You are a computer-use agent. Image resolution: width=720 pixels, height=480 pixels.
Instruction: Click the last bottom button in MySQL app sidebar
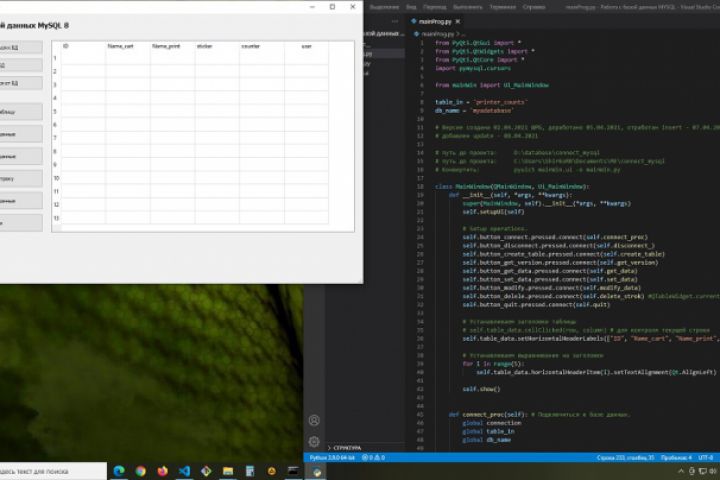tap(21, 223)
